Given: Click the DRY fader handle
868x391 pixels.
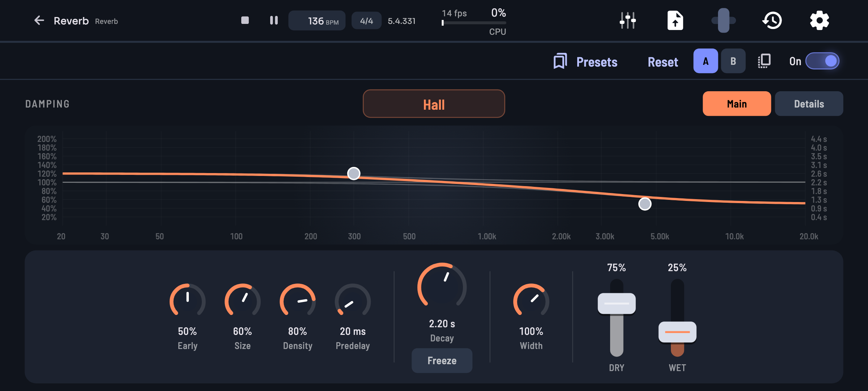Looking at the screenshot, I should tap(617, 303).
